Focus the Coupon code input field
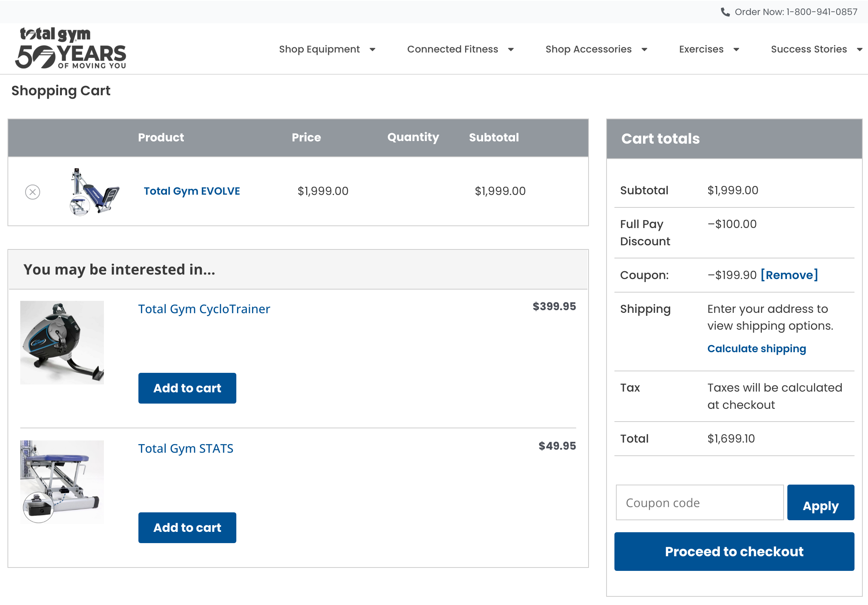 coord(700,503)
